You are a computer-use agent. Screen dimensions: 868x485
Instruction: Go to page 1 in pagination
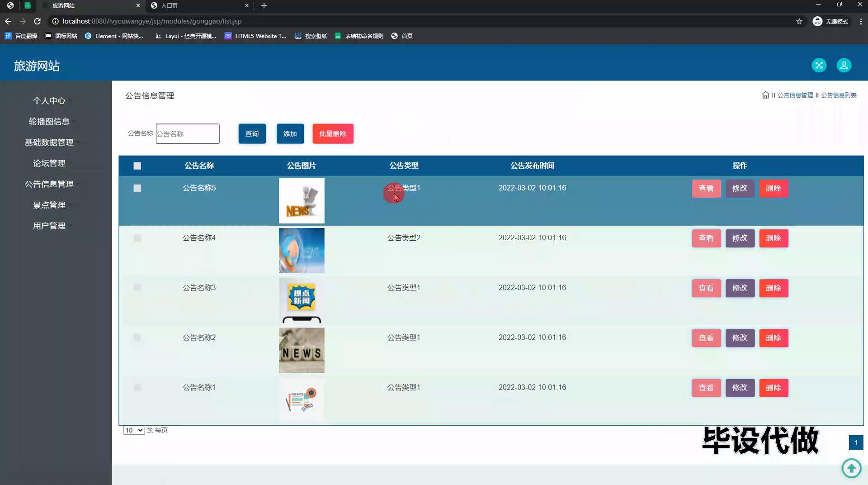point(856,442)
